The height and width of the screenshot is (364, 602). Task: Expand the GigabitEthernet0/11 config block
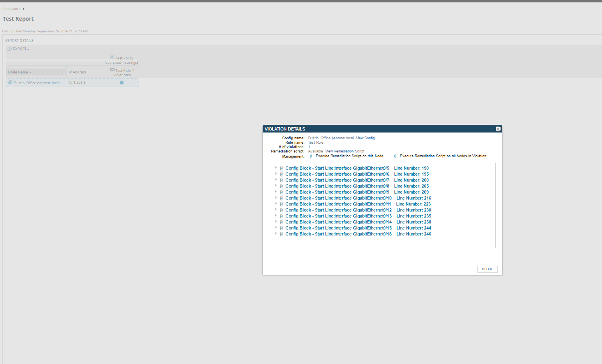276,204
